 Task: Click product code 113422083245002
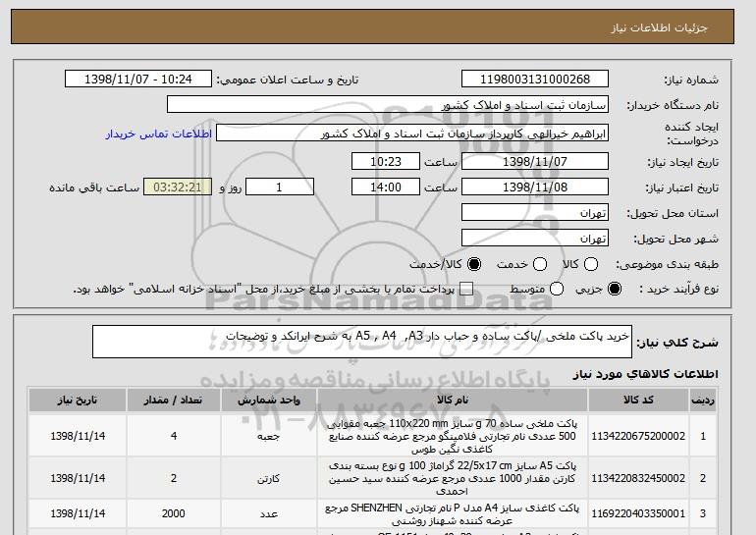pyautogui.click(x=638, y=478)
